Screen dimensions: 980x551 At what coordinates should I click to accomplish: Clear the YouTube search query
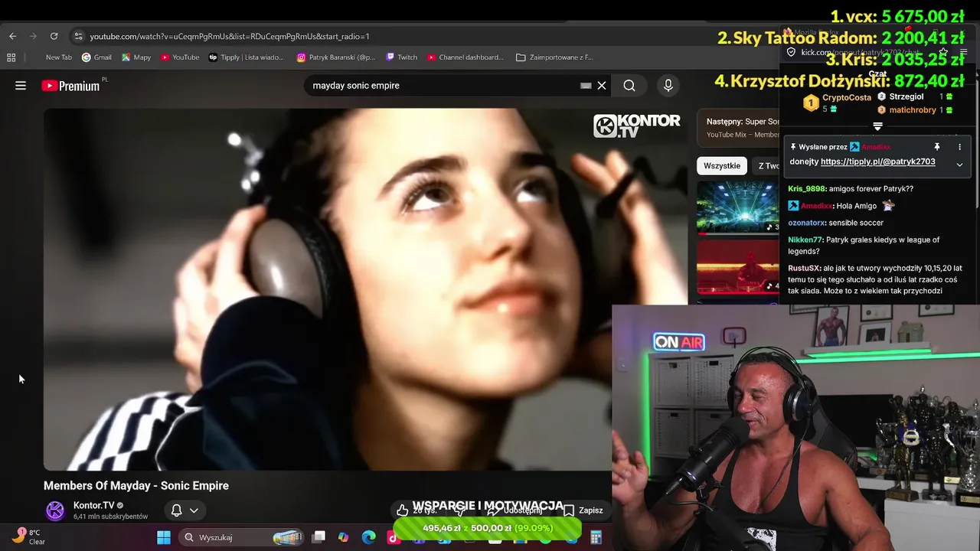pyautogui.click(x=602, y=86)
